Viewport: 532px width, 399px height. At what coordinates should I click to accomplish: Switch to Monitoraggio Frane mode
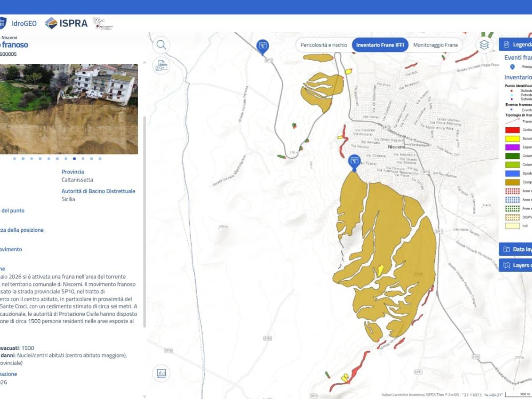(x=435, y=45)
